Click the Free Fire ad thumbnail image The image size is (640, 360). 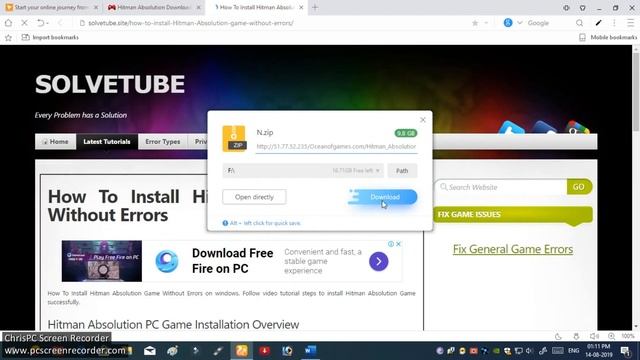coord(102,261)
